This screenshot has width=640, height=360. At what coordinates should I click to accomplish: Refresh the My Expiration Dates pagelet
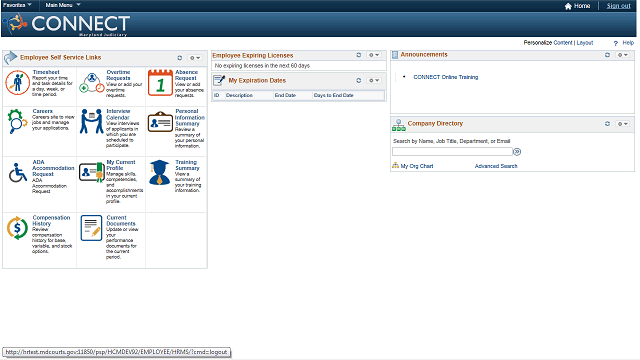pos(359,80)
